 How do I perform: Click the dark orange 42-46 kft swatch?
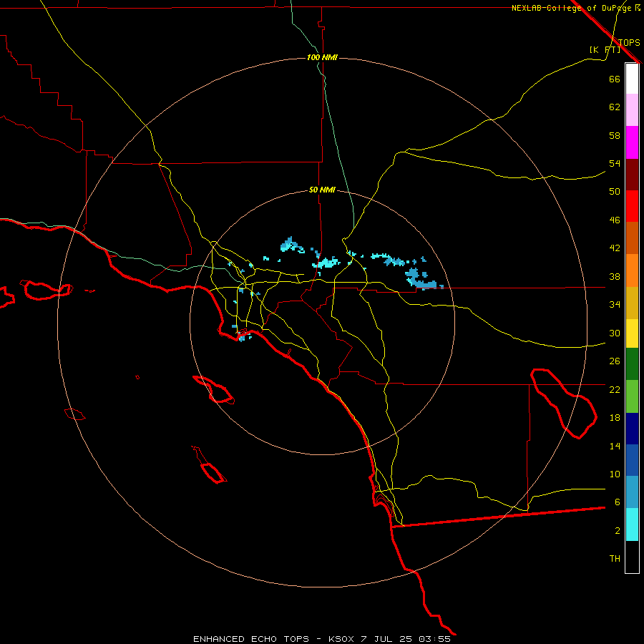pyautogui.click(x=632, y=238)
